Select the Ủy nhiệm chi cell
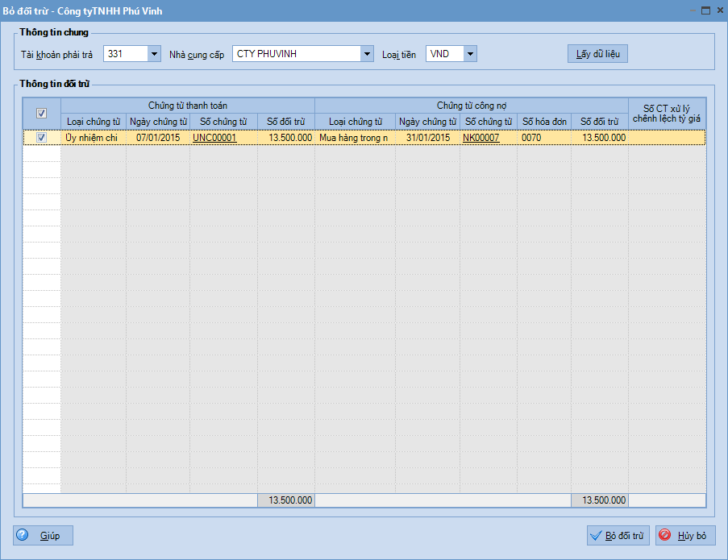The height and width of the screenshot is (560, 728). pos(92,138)
